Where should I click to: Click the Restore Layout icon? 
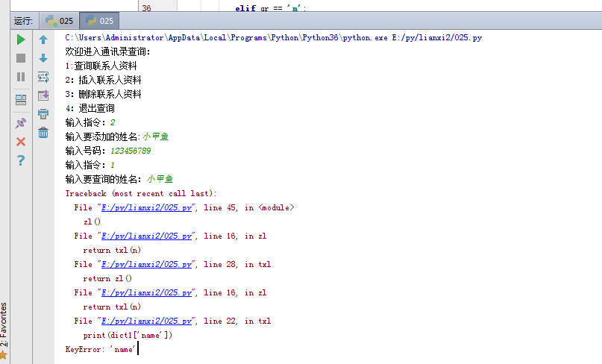21,98
